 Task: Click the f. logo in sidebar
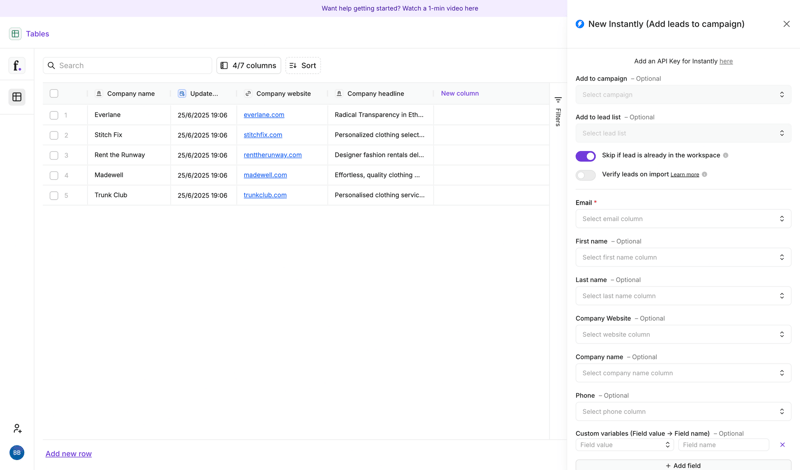point(17,65)
